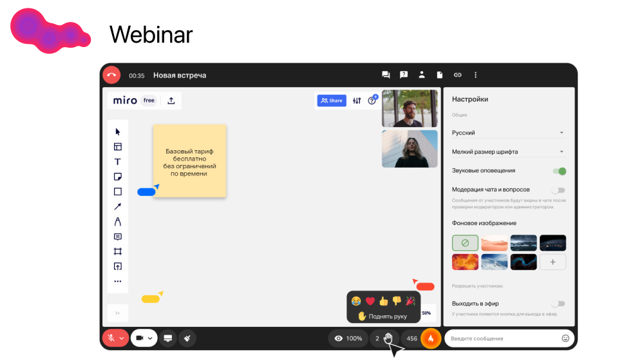The width and height of the screenshot is (644, 363).
Task: Turn on Выходить в эфир switch
Action: point(558,304)
